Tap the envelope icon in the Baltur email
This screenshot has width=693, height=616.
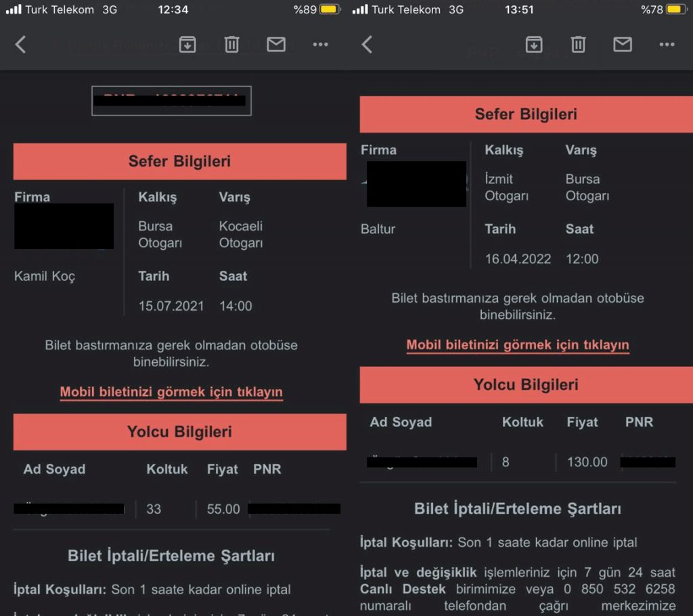623,45
